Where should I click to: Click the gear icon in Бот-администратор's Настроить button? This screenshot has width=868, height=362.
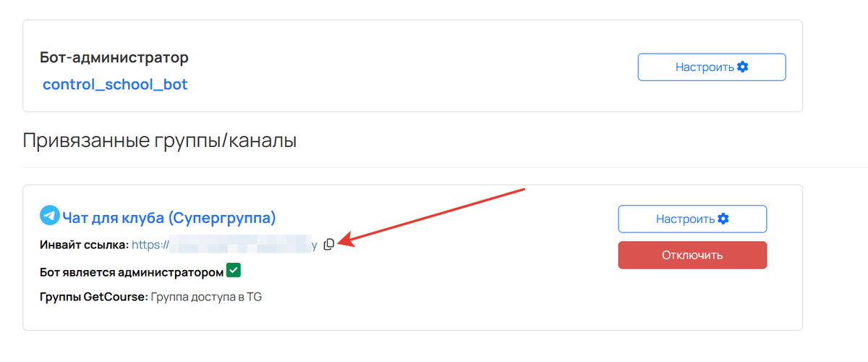pyautogui.click(x=742, y=67)
